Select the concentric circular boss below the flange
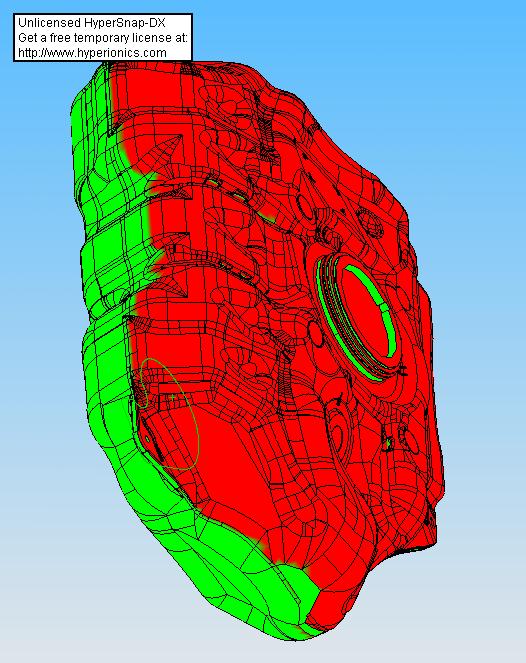 338,438
